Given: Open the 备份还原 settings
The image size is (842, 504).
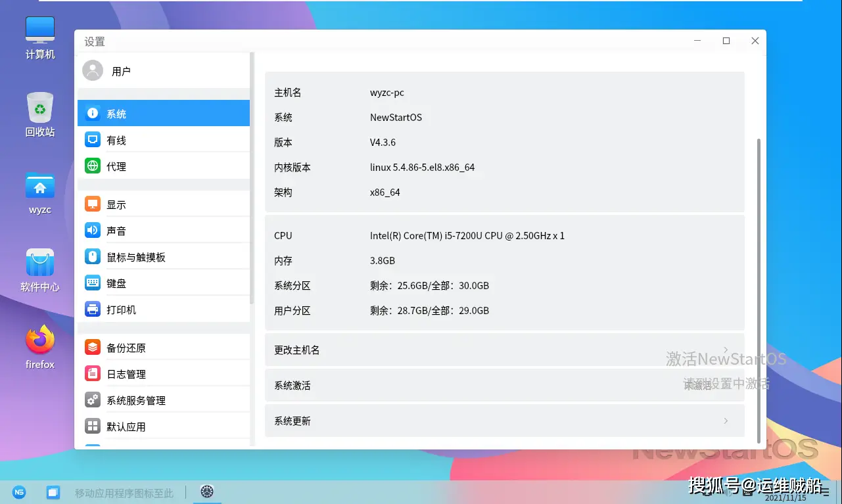Looking at the screenshot, I should pos(164,348).
